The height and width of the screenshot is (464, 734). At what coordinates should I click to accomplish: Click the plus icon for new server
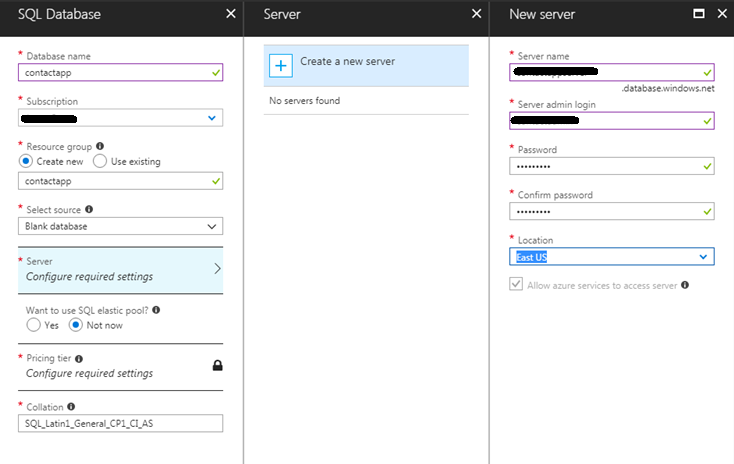click(x=281, y=65)
